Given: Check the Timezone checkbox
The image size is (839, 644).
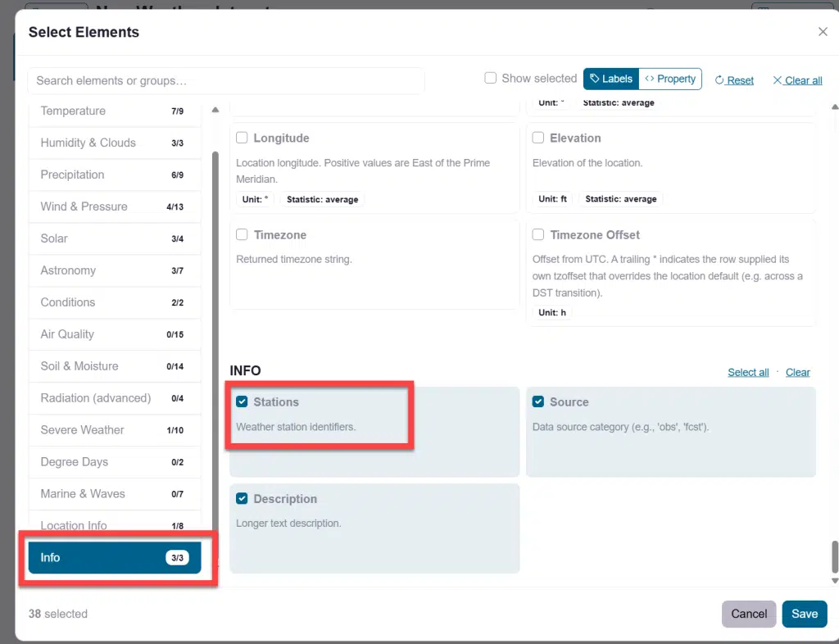Looking at the screenshot, I should [242, 234].
